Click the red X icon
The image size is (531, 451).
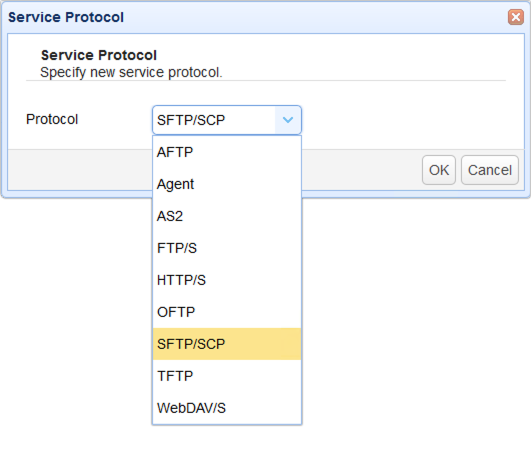[515, 17]
